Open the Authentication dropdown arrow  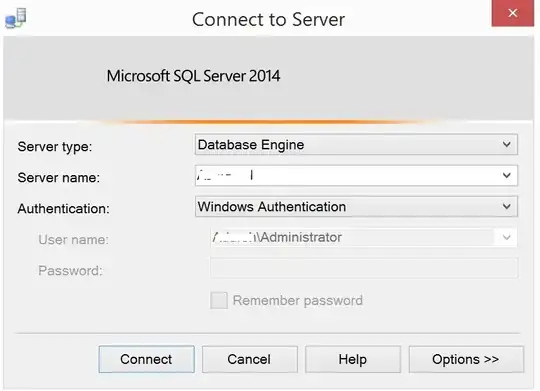tap(506, 206)
